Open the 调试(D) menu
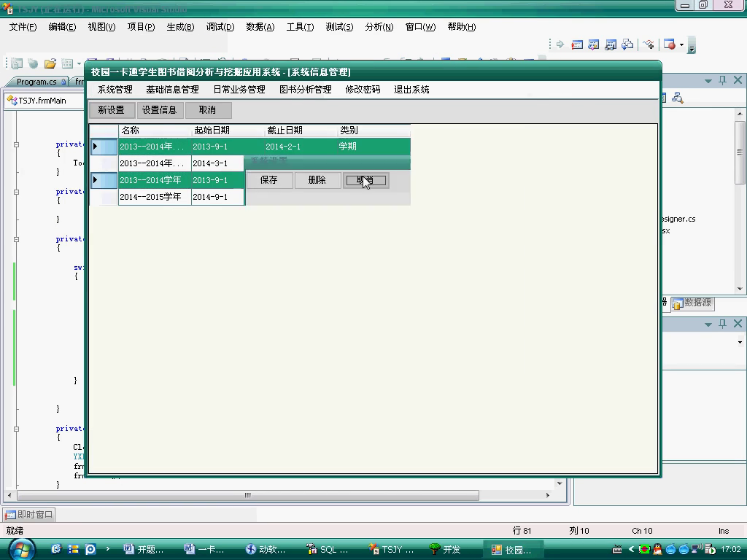The height and width of the screenshot is (560, 747). pyautogui.click(x=220, y=27)
